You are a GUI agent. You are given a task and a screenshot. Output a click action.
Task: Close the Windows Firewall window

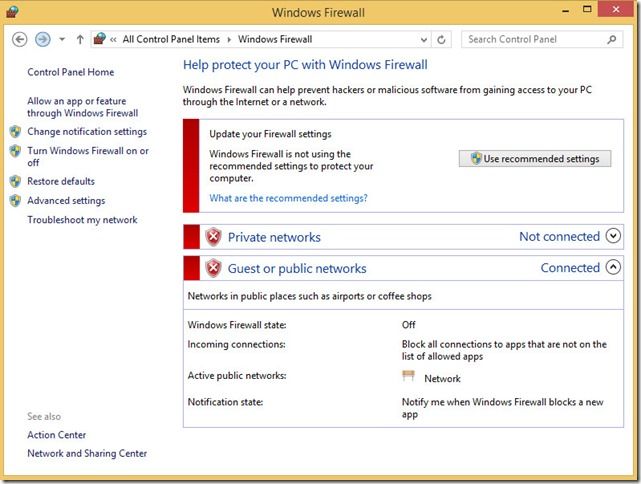[x=616, y=9]
